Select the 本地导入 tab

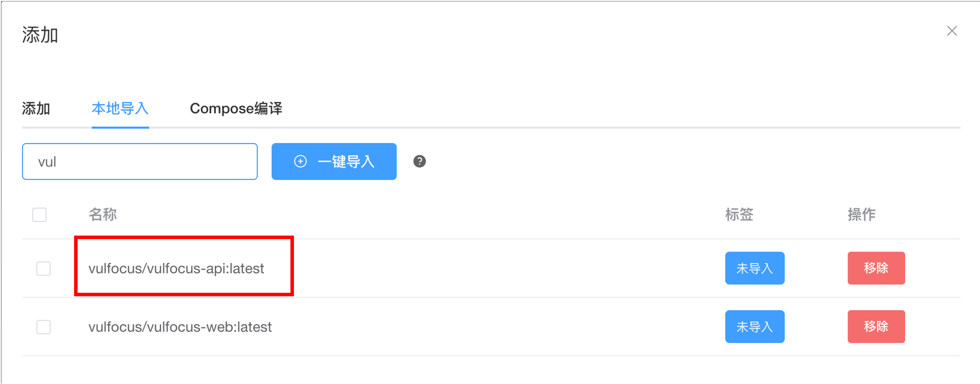(x=120, y=109)
